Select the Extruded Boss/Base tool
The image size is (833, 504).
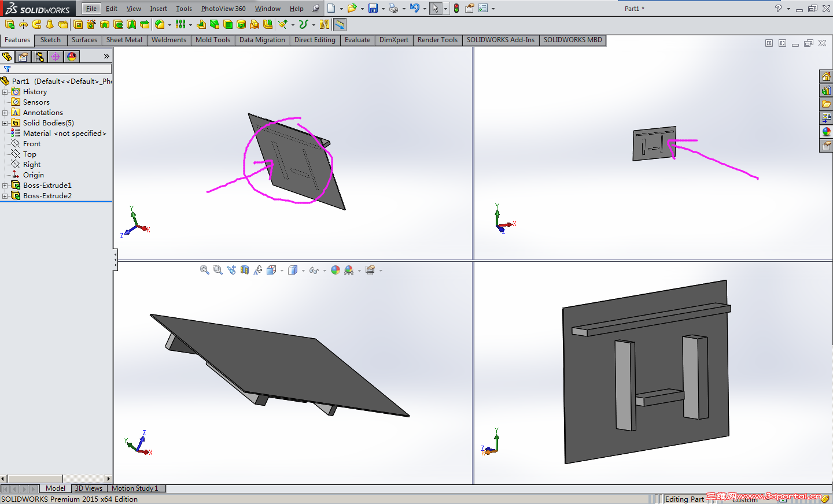(9, 24)
